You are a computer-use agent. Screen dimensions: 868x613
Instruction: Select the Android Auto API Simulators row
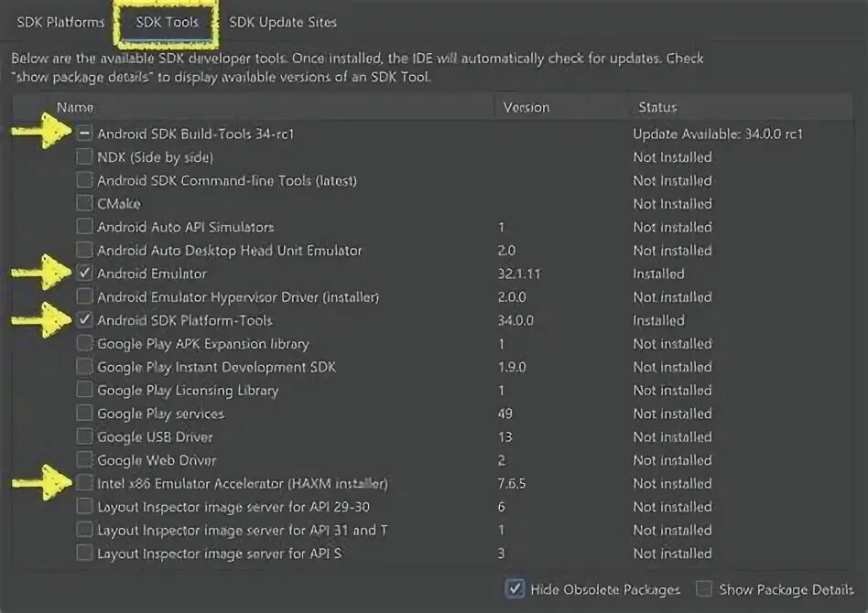185,227
